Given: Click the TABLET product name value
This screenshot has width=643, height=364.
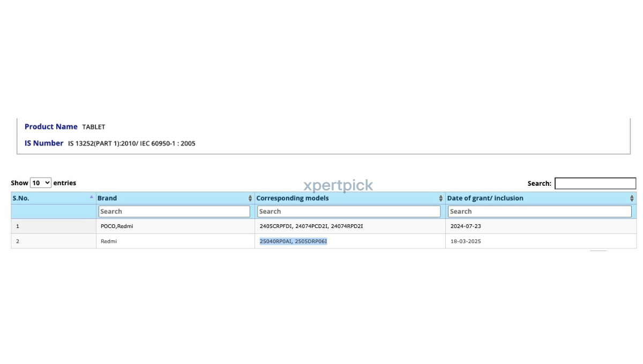Looking at the screenshot, I should point(94,127).
